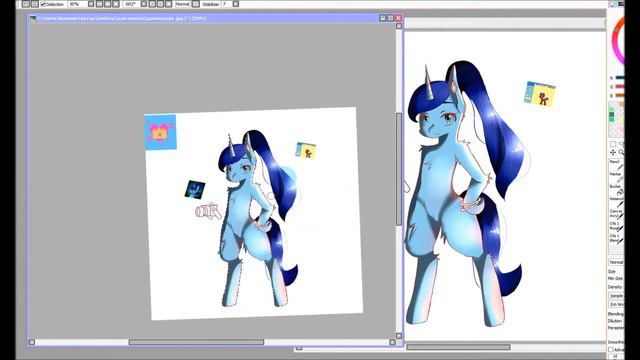This screenshot has height=360, width=640.
Task: Open the 80% zoom level field
Action: tap(77, 4)
